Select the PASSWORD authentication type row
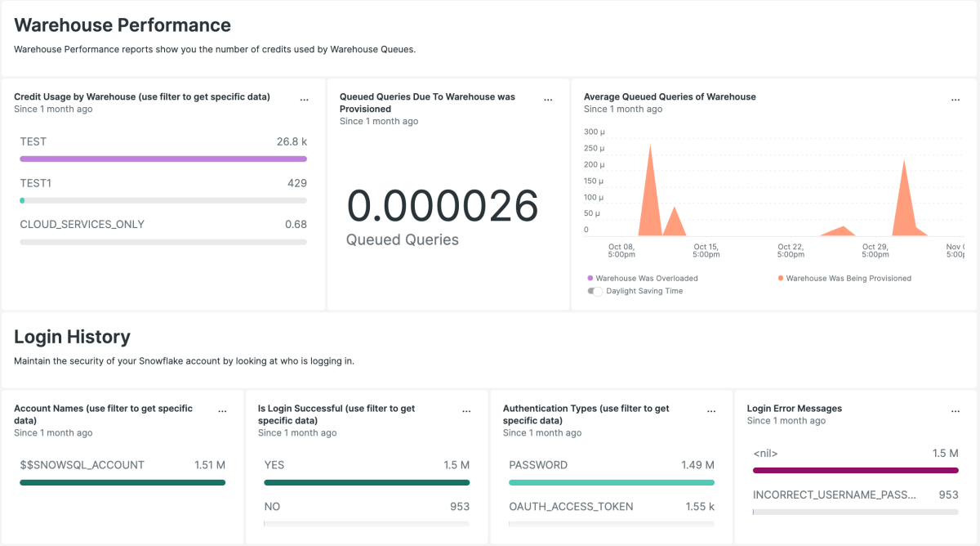Viewport: 980px width, 546px height. [x=611, y=472]
